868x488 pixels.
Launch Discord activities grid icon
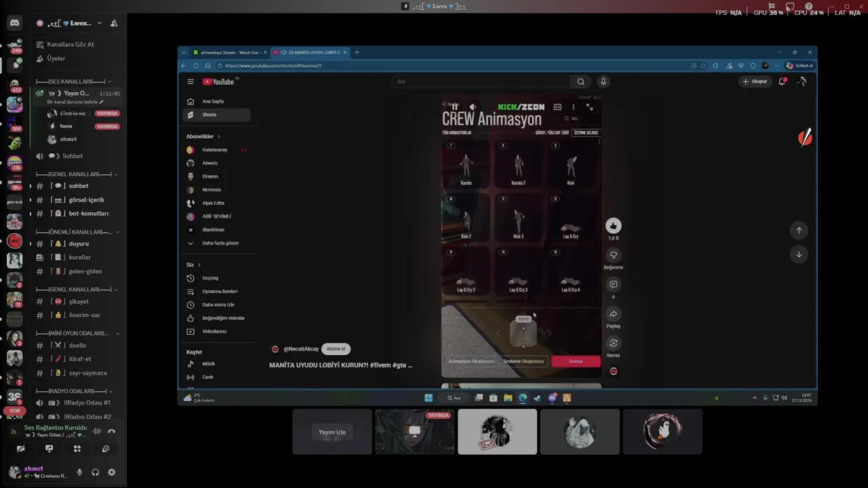point(77,449)
